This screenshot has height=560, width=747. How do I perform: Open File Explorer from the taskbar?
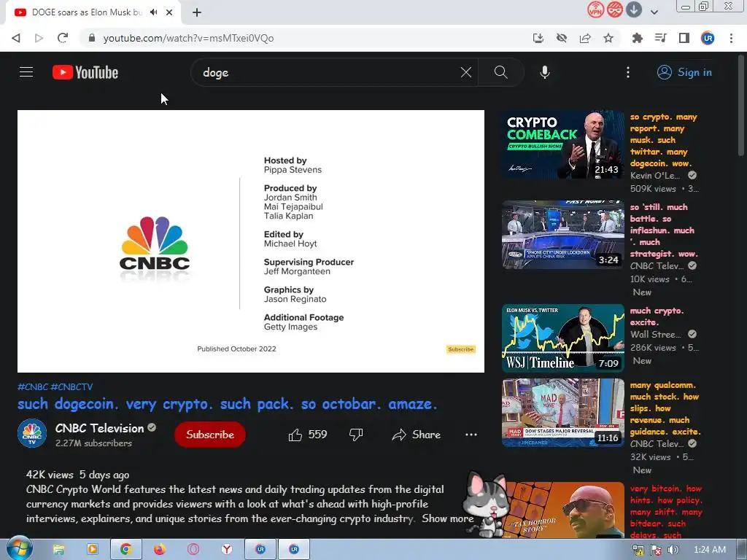click(x=58, y=550)
